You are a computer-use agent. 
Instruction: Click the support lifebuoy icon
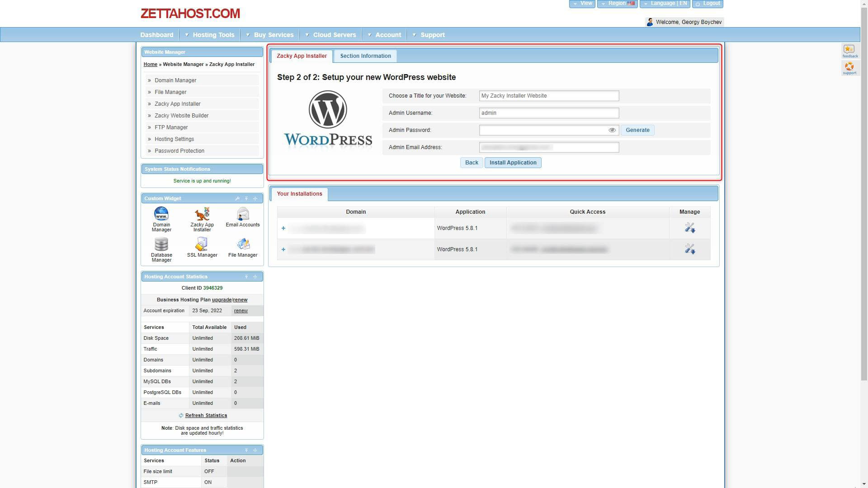click(x=849, y=66)
